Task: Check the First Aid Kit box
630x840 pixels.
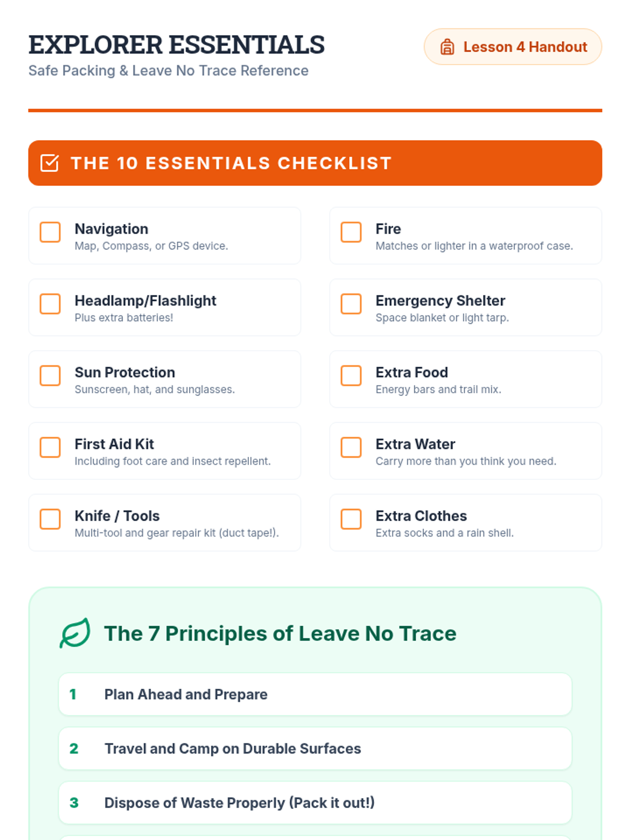Action: tap(50, 447)
